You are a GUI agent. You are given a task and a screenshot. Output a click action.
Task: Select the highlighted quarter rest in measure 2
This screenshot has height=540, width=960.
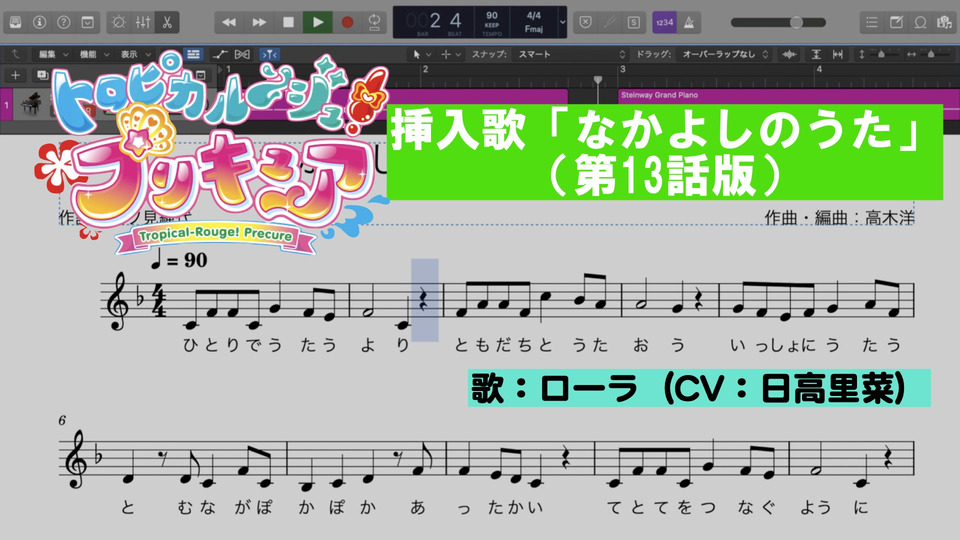(x=424, y=299)
